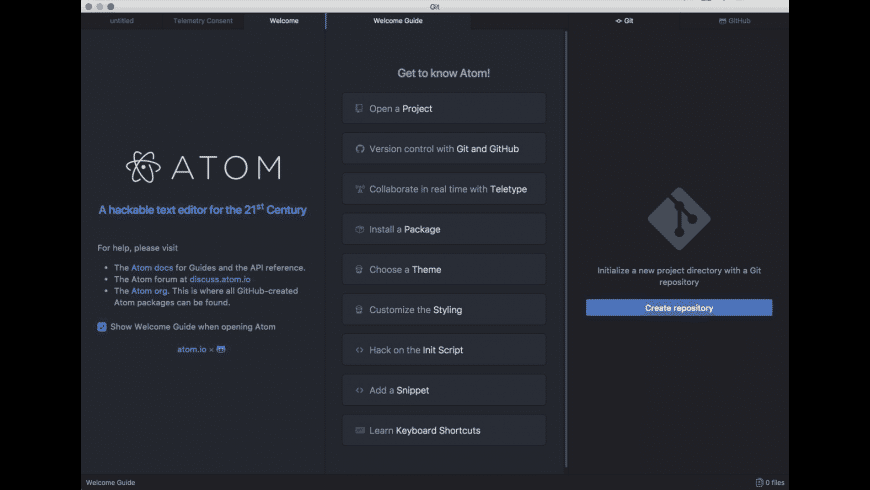Viewport: 870px width, 490px height.
Task: Click the package box icon beside Install a Package
Action: [x=360, y=229]
